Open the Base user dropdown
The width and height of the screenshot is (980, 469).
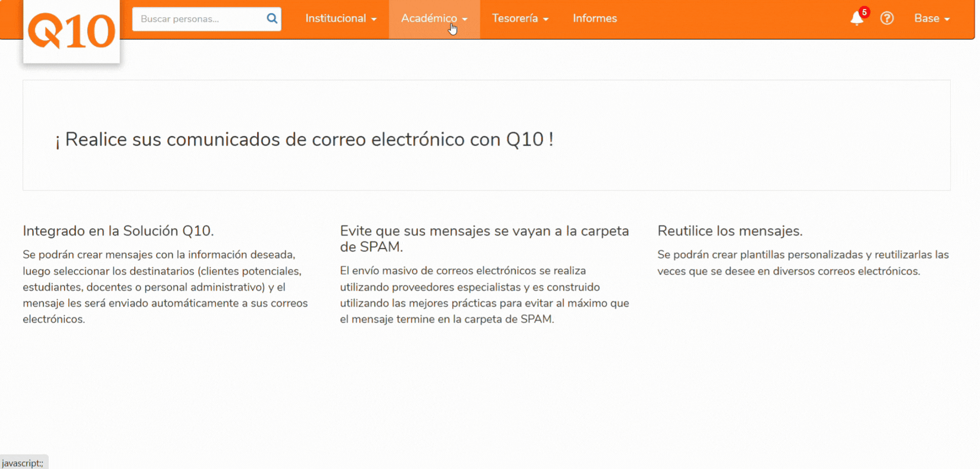(x=932, y=18)
